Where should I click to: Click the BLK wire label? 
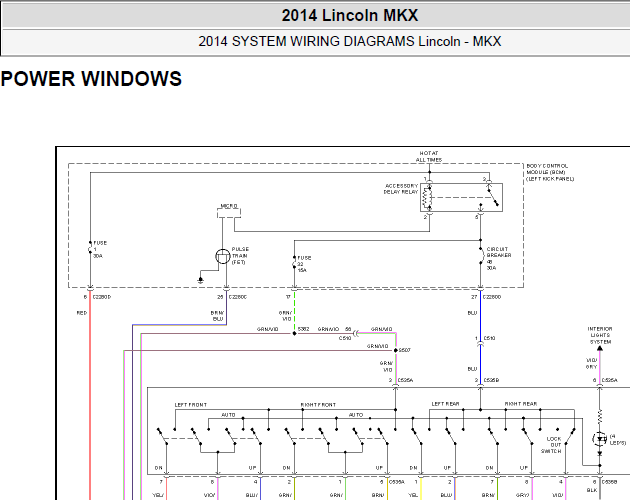click(x=592, y=490)
